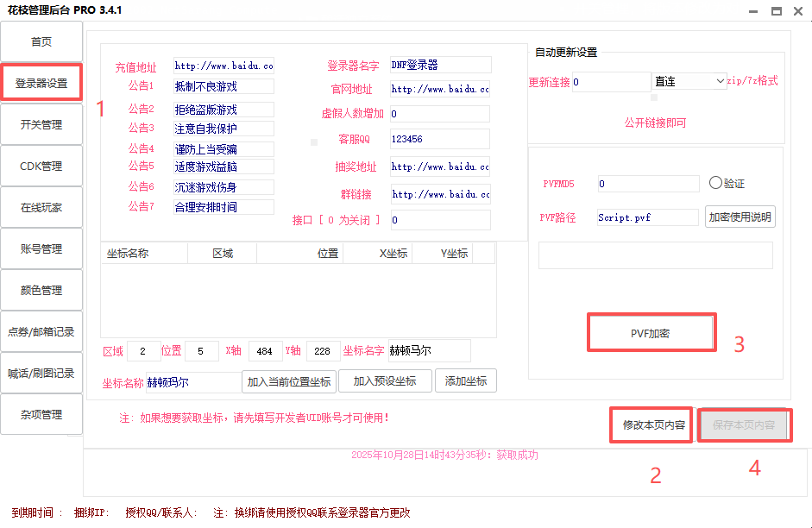Go to the 首页 sidebar tab

pyautogui.click(x=41, y=41)
